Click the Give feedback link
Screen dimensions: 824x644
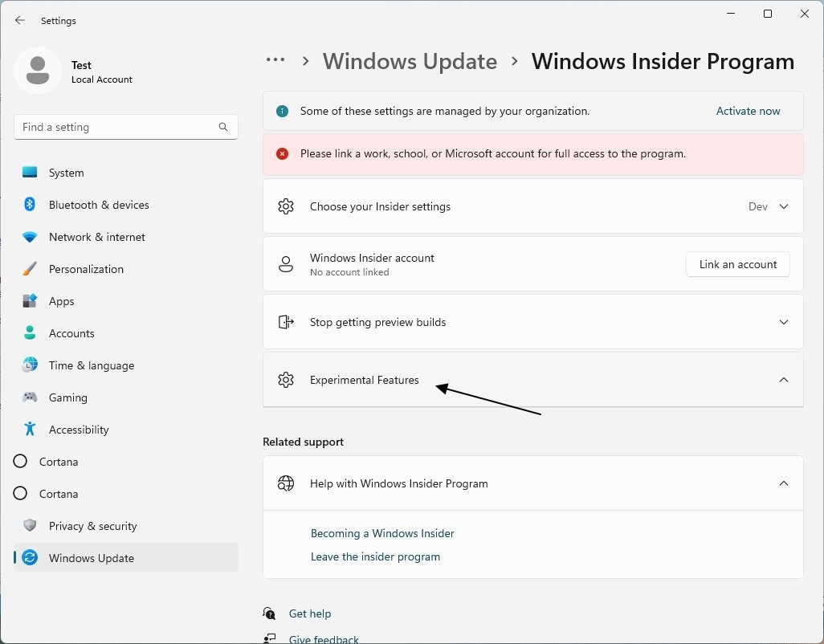[324, 638]
